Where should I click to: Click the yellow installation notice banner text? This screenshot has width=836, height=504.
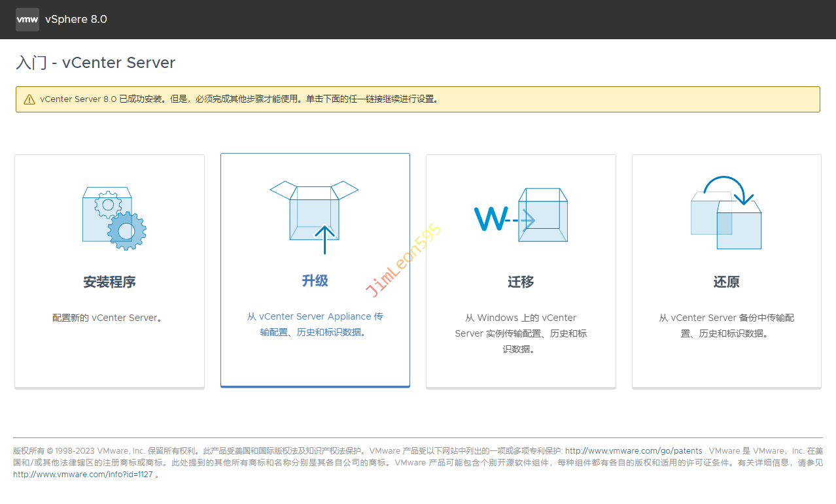pyautogui.click(x=239, y=99)
